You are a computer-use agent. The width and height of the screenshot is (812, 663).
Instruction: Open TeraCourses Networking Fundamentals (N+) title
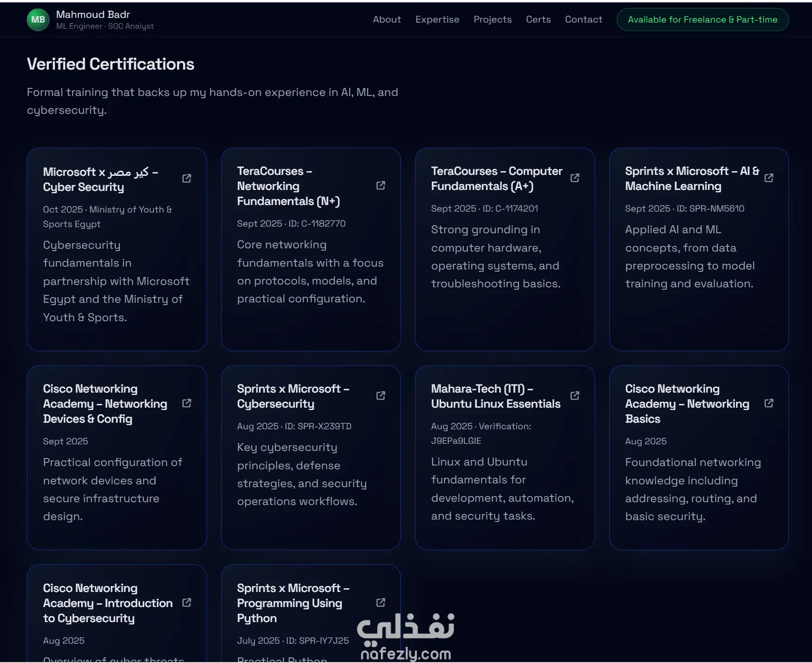click(288, 186)
